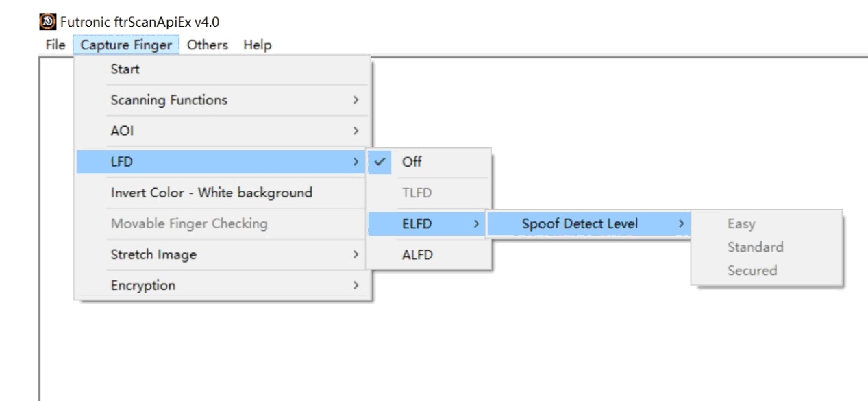868x401 pixels.
Task: Close the Capture Finger menu
Action: (x=126, y=45)
